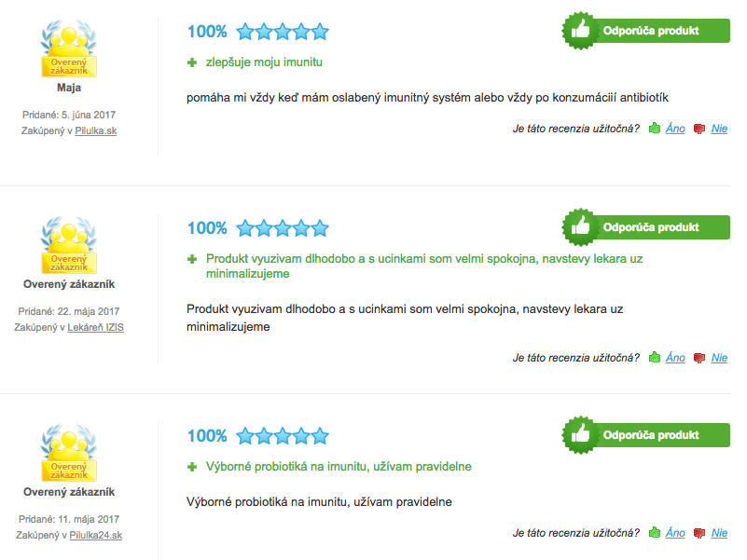
Task: Click green plus icon beside zlepšuje moju imunitu
Action: [192, 62]
